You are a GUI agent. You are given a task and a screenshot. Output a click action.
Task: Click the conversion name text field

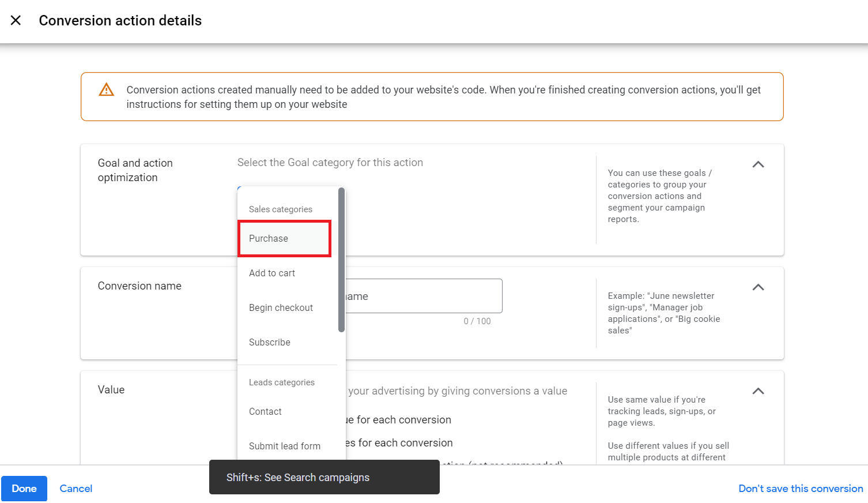pyautogui.click(x=424, y=296)
